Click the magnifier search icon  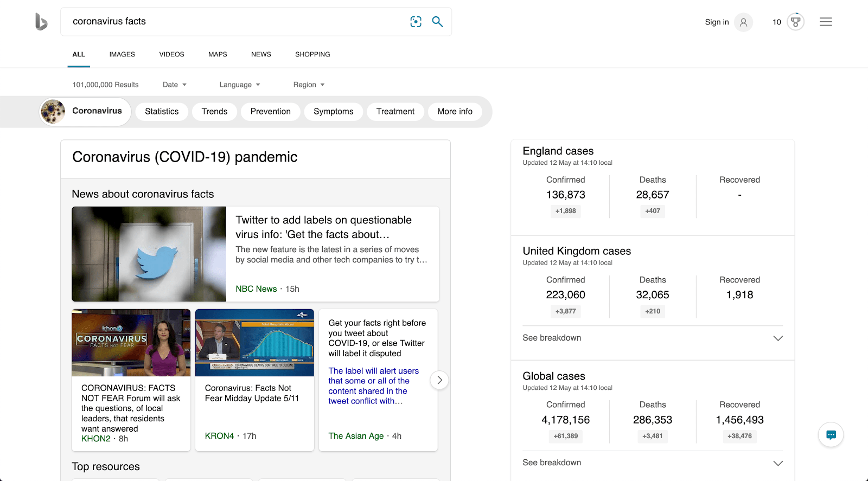tap(437, 22)
